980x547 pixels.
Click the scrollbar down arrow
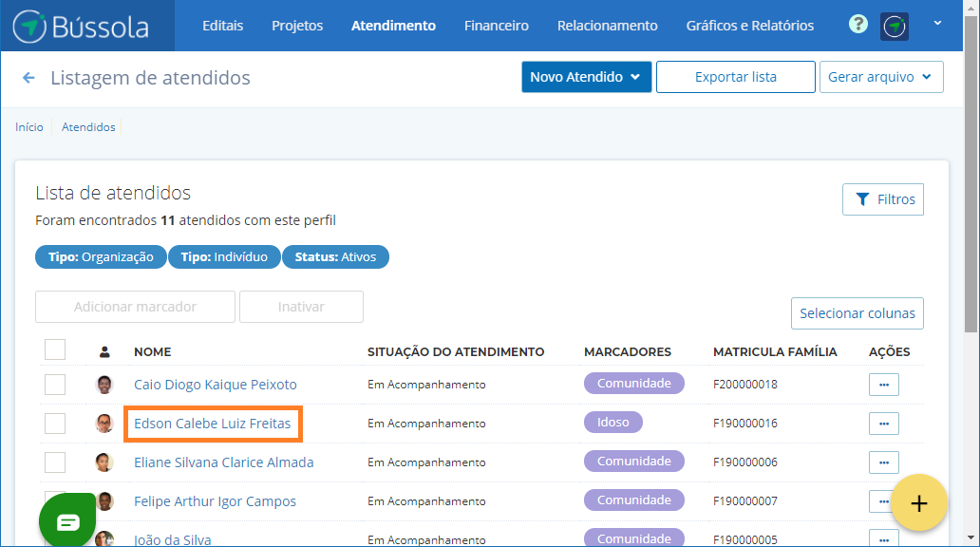[970, 538]
